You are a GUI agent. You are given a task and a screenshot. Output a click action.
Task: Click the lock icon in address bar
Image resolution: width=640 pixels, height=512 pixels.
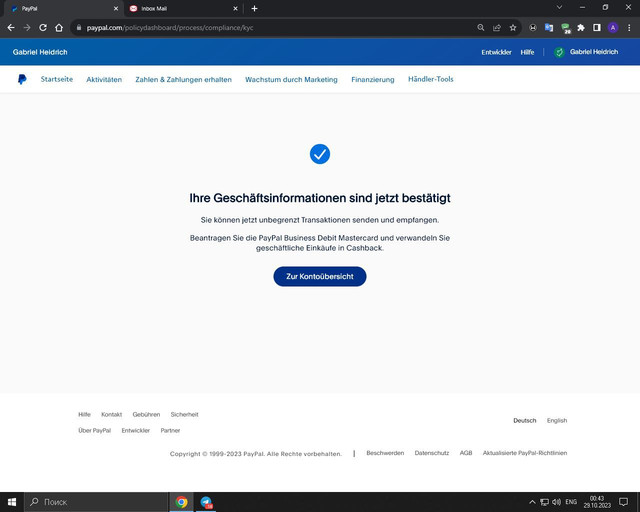pos(79,28)
